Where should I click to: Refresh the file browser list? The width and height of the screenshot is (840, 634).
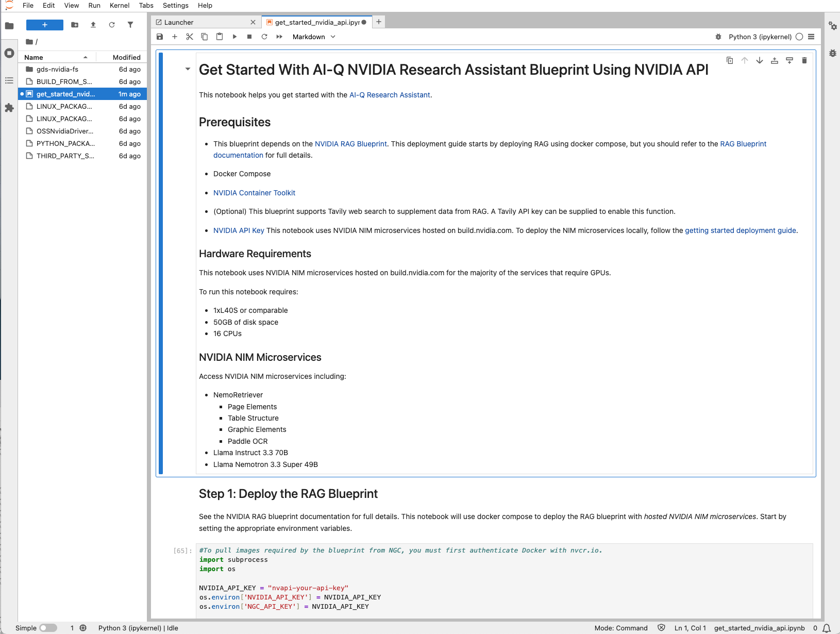coord(112,25)
